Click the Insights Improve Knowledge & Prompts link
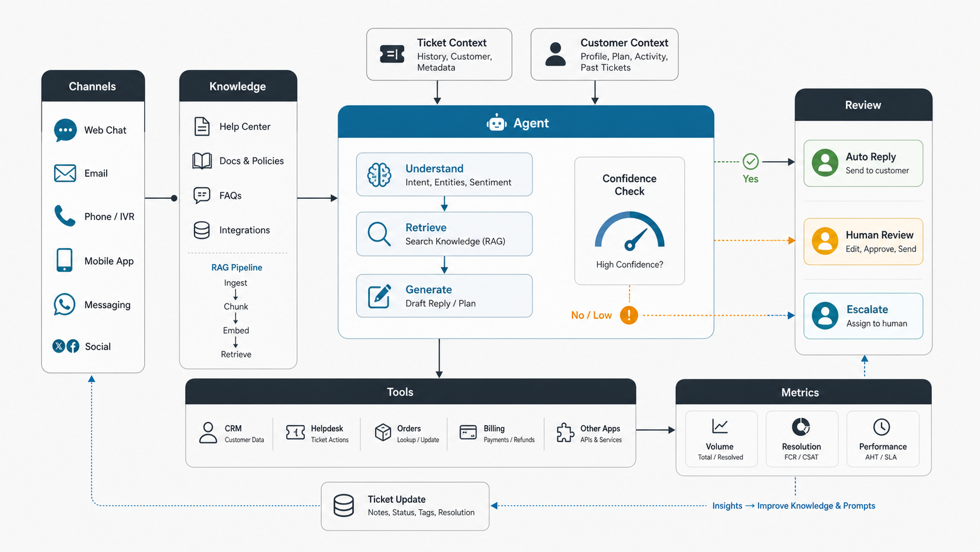Viewport: 980px width, 552px height. pos(794,506)
